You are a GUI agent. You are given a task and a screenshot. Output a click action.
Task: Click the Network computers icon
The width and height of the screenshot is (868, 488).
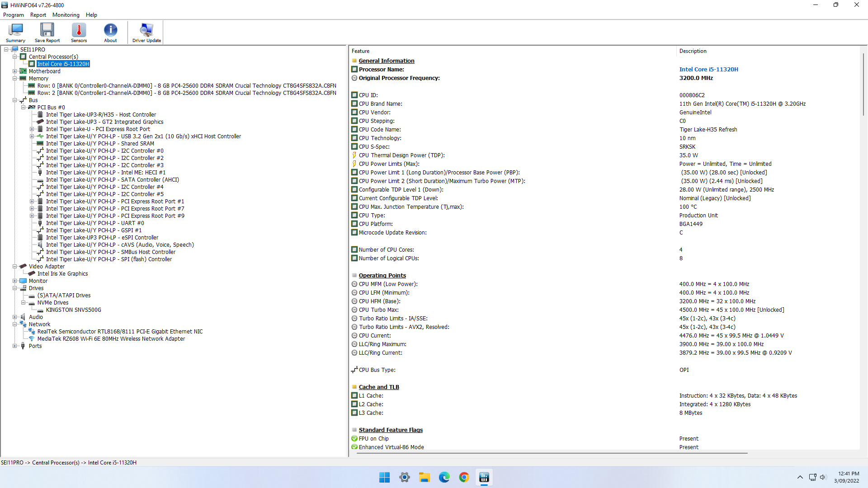pyautogui.click(x=23, y=324)
